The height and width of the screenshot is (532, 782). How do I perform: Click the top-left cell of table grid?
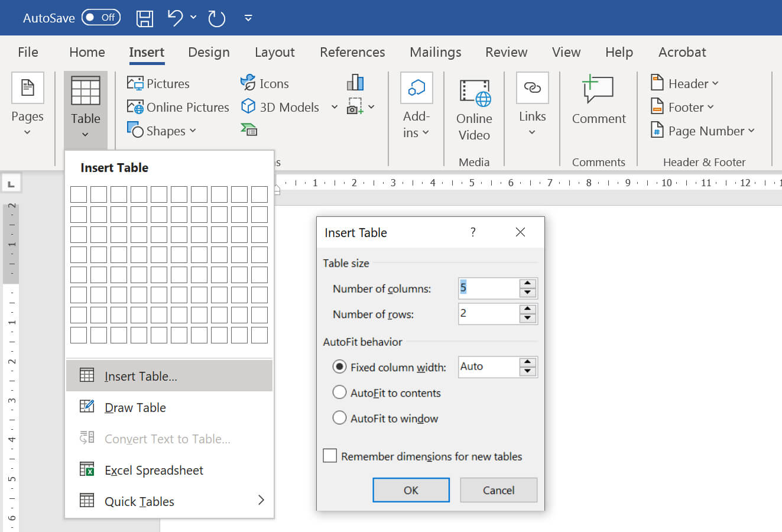[79, 194]
